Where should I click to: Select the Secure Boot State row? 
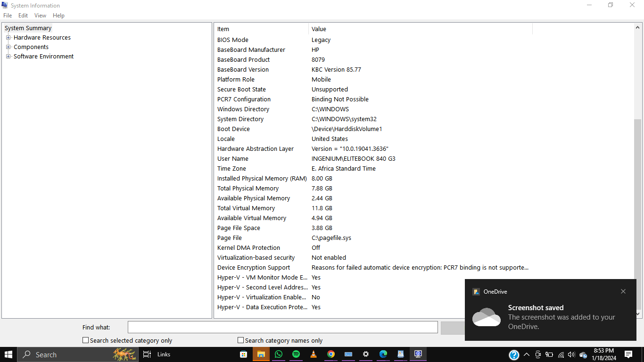pyautogui.click(x=373, y=90)
